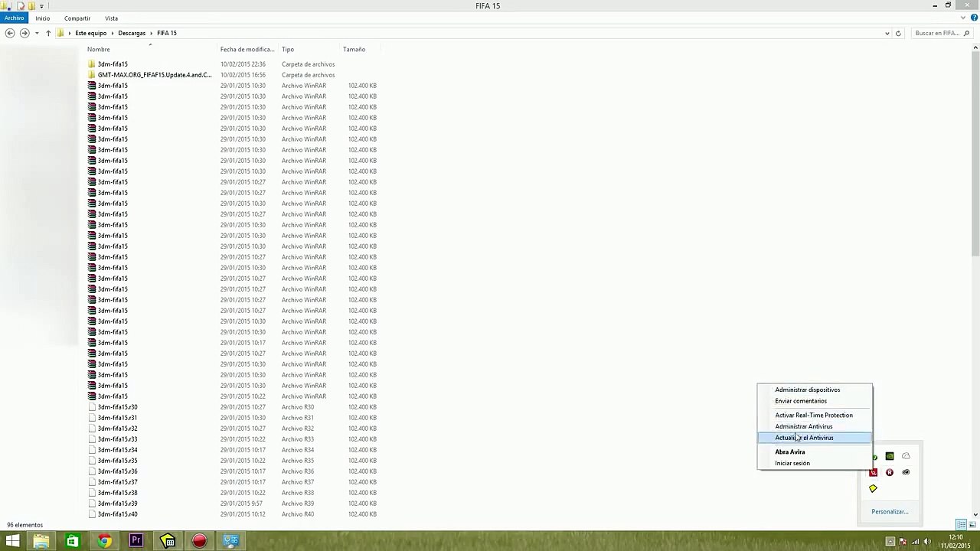980x551 pixels.
Task: Click New Folder icon in quick access toolbar
Action: coord(31,5)
